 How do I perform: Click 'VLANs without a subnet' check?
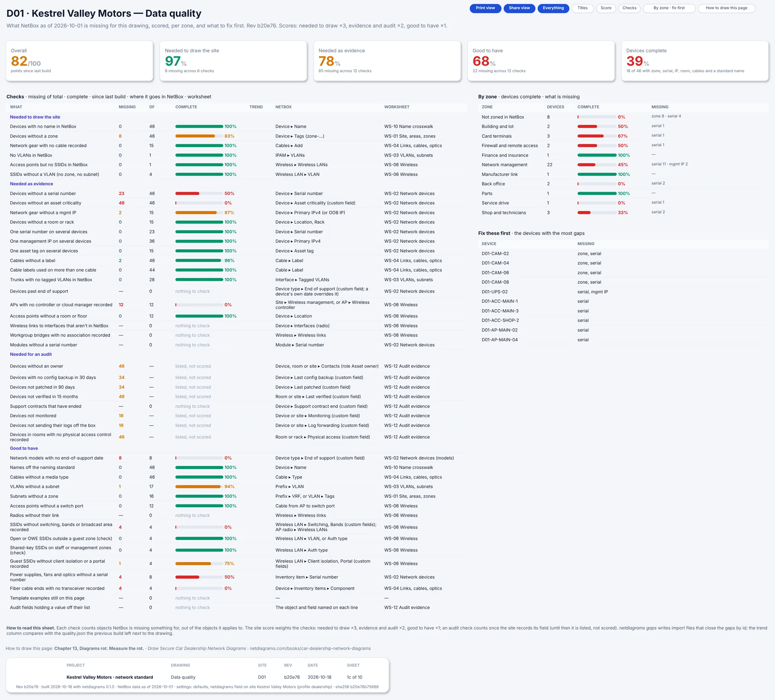[35, 487]
